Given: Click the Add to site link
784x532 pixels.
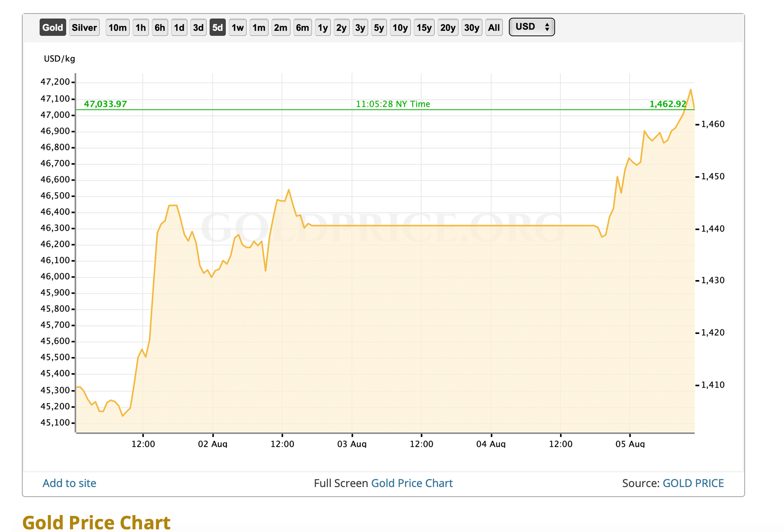Looking at the screenshot, I should point(69,483).
